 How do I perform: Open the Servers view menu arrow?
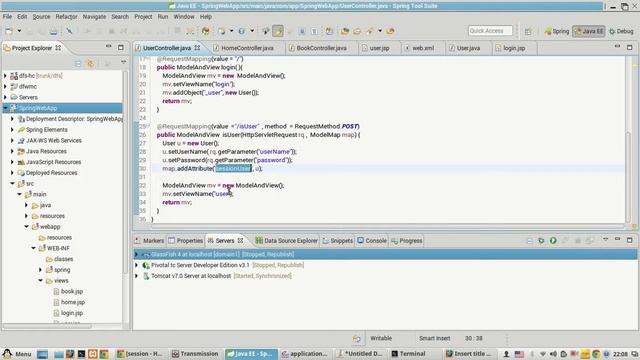tap(606, 240)
